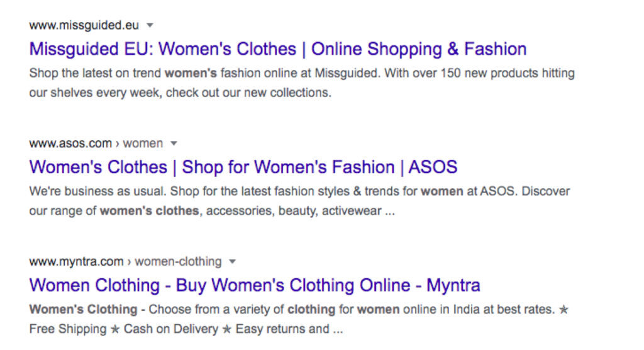The height and width of the screenshot is (350, 644).
Task: Click the dropdown arrow after myntra women-clothing
Action: pyautogui.click(x=233, y=261)
